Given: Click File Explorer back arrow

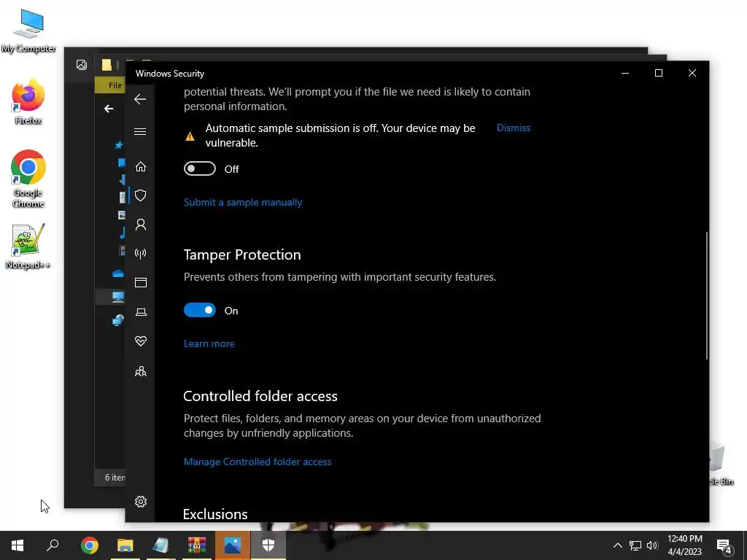Looking at the screenshot, I should (x=109, y=109).
